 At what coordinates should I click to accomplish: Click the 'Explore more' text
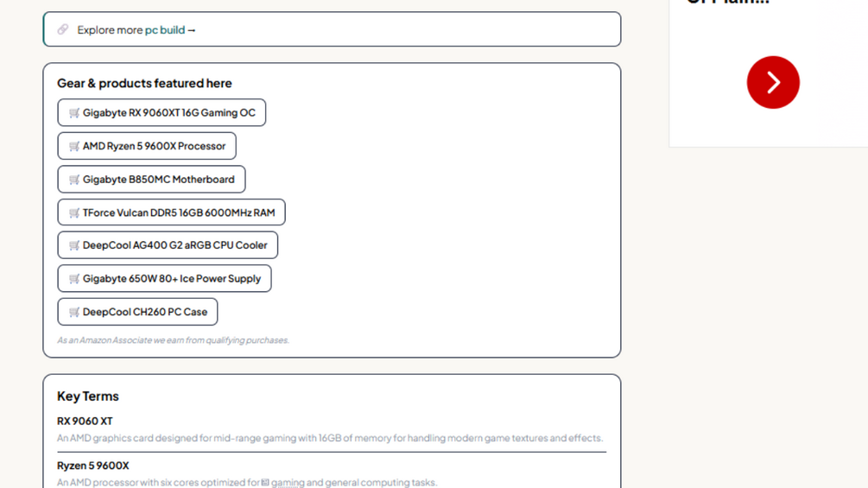[110, 30]
